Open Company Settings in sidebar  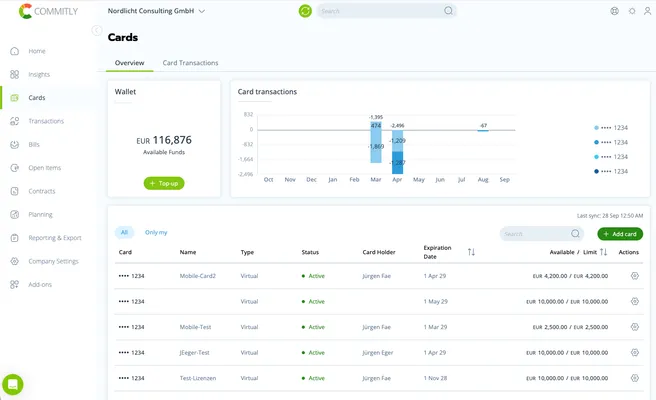[x=53, y=262]
